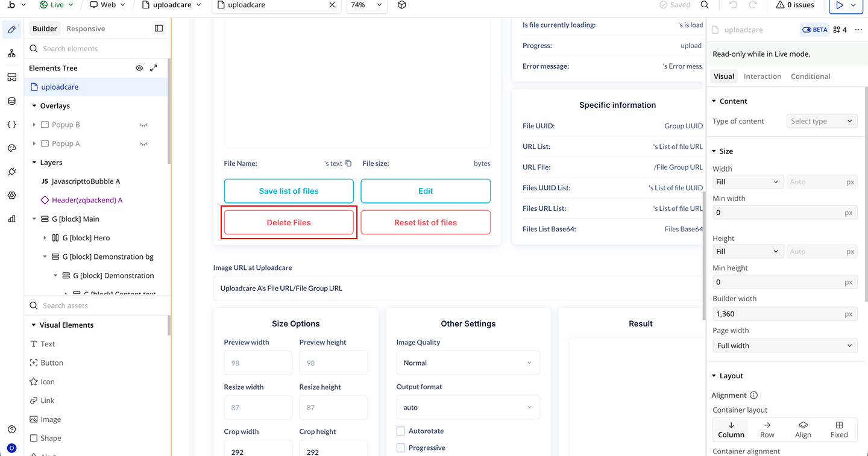Copy the File Name text
This screenshot has height=456, width=868.
coord(348,163)
